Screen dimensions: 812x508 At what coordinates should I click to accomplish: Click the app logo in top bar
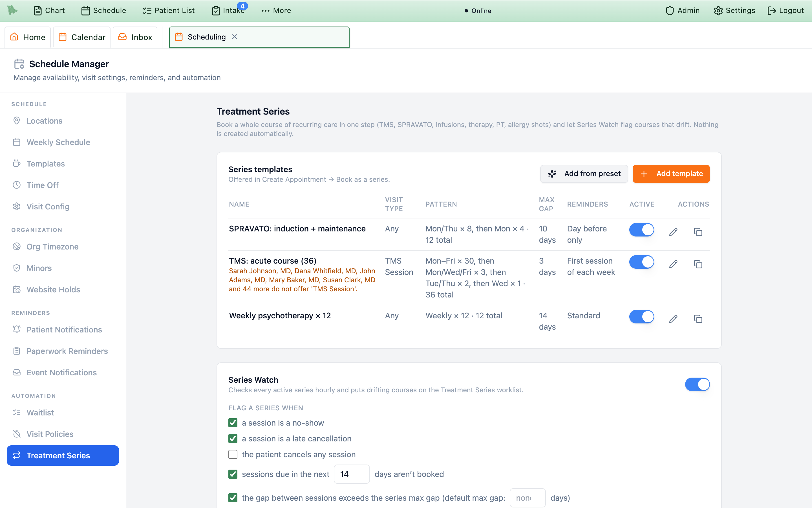12,10
